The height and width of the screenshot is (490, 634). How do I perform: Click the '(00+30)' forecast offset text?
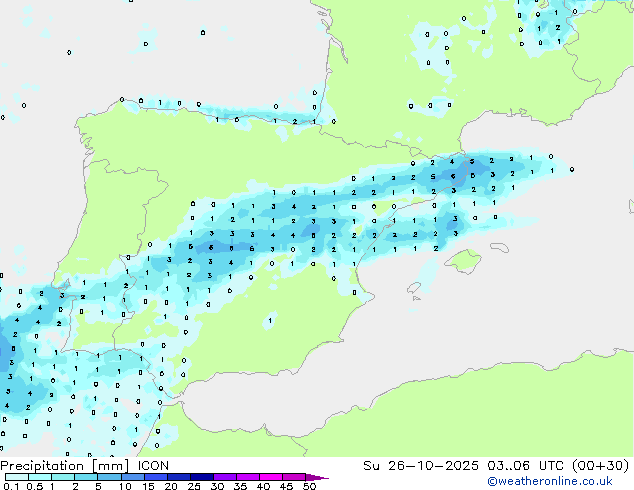pyautogui.click(x=600, y=466)
